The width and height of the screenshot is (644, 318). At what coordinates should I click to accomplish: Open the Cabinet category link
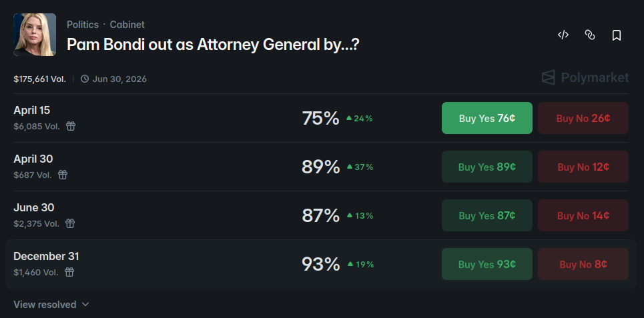[127, 25]
